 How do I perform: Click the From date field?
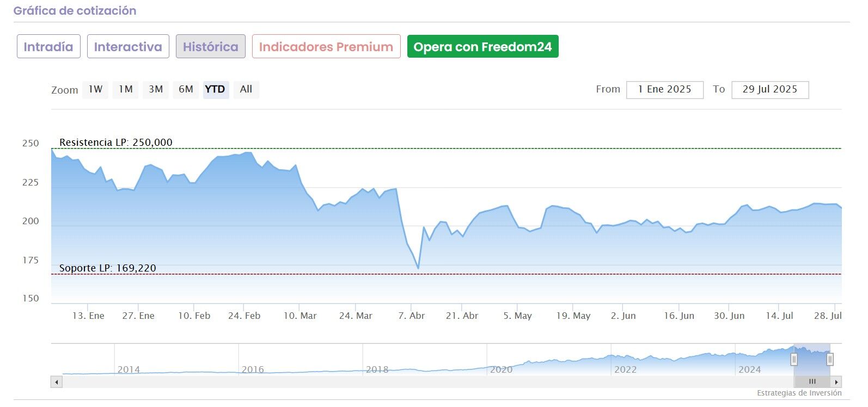point(664,90)
